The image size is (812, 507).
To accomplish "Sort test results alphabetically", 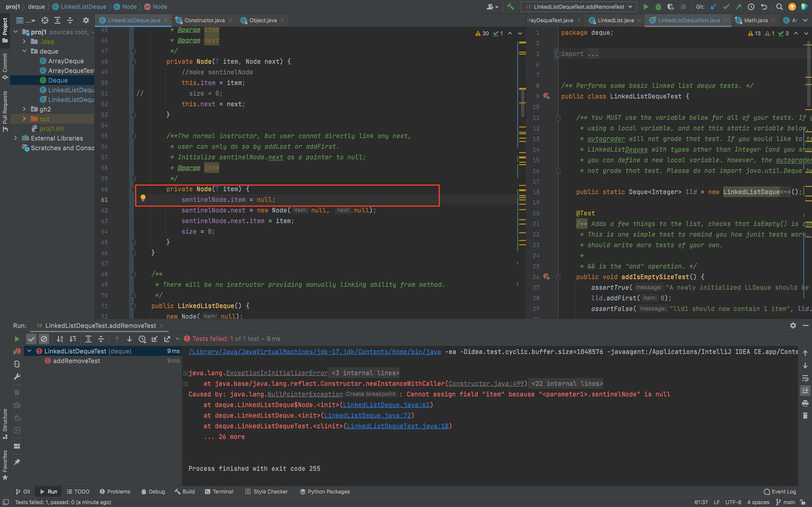I will coord(60,339).
